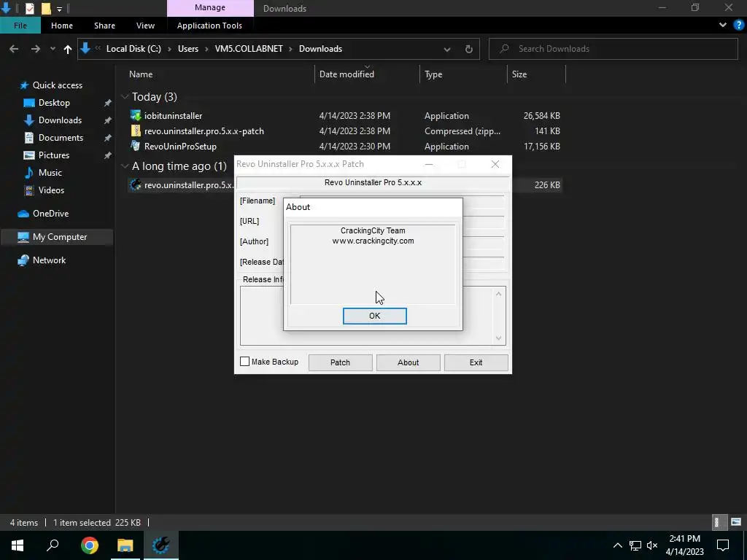Switch to the View ribbon tab
Viewport: 747px width, 560px height.
coord(145,26)
